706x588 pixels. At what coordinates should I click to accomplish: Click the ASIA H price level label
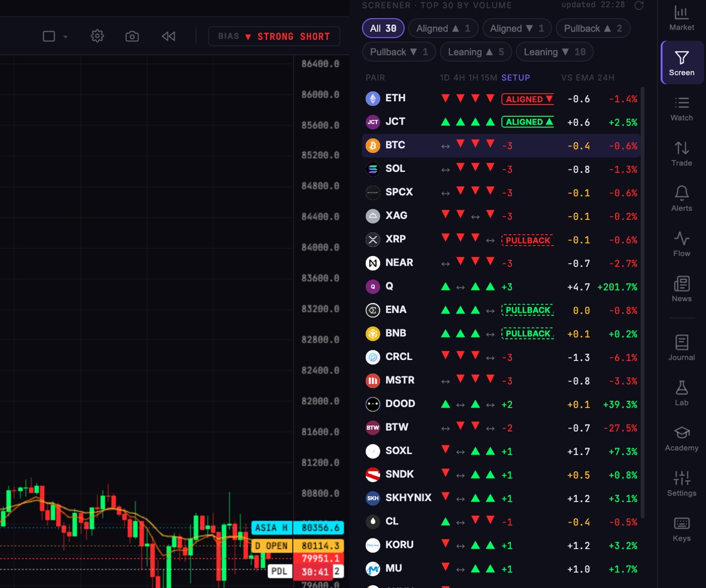tap(272, 527)
